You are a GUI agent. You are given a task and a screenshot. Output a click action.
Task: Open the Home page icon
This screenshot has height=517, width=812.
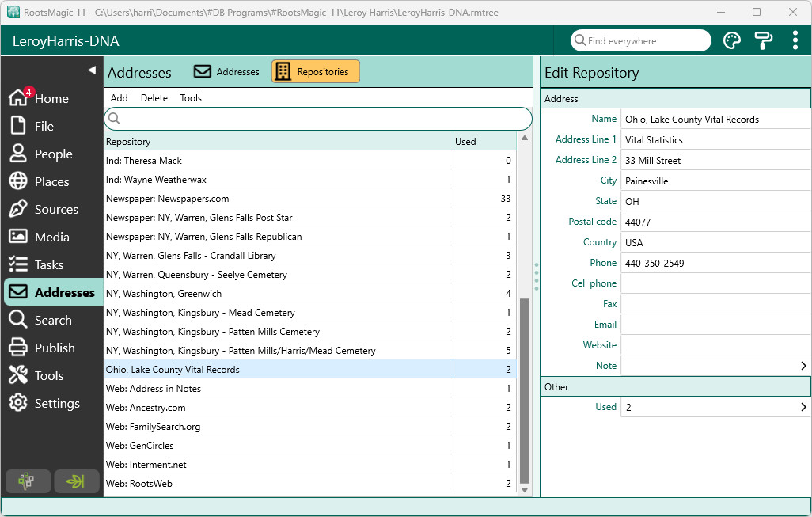18,97
